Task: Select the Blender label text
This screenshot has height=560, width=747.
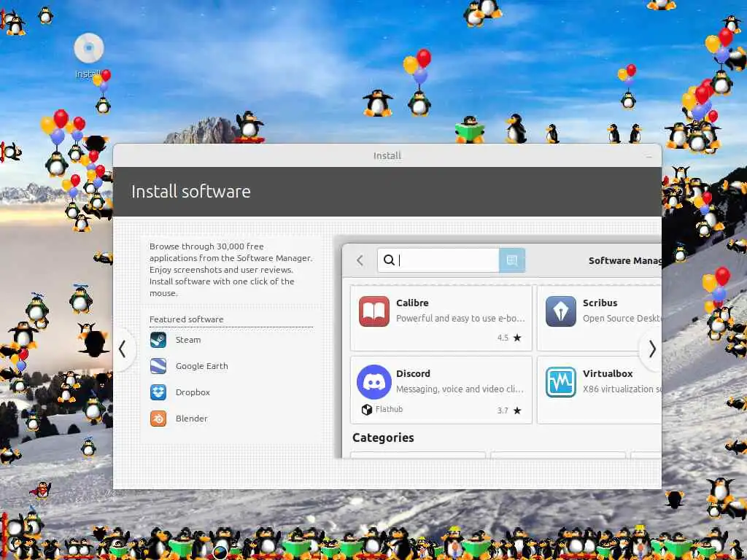Action: (x=192, y=419)
